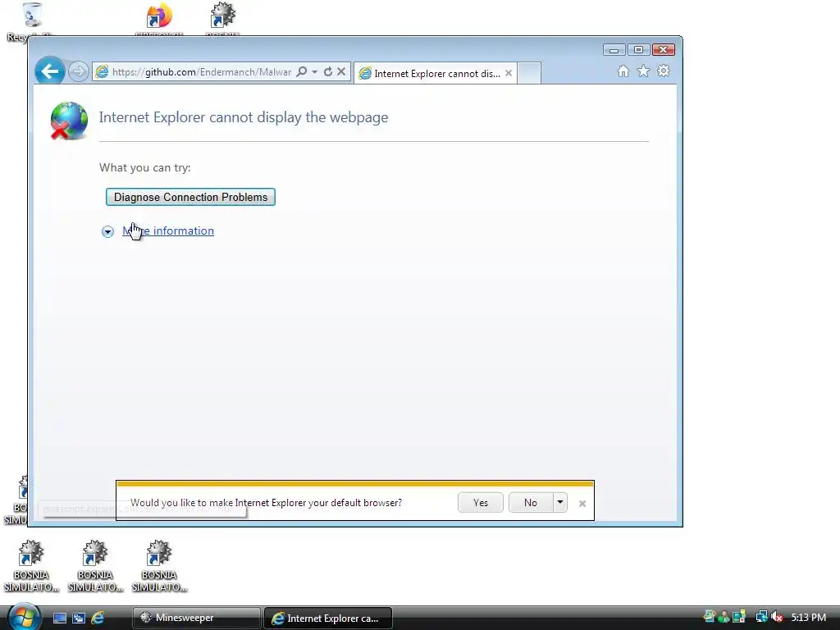Open the Windows Start orb
The width and height of the screenshot is (840, 630).
coord(25,617)
